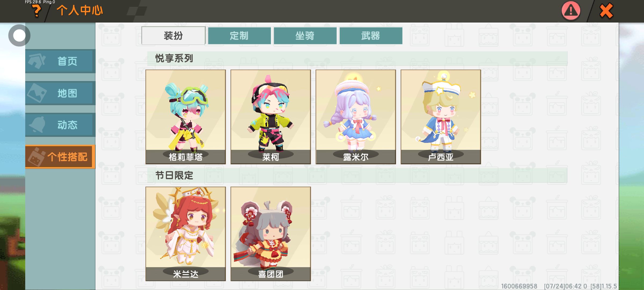Image resolution: width=644 pixels, height=290 pixels.
Task: Close the personal center with orange X
Action: pyautogui.click(x=606, y=11)
